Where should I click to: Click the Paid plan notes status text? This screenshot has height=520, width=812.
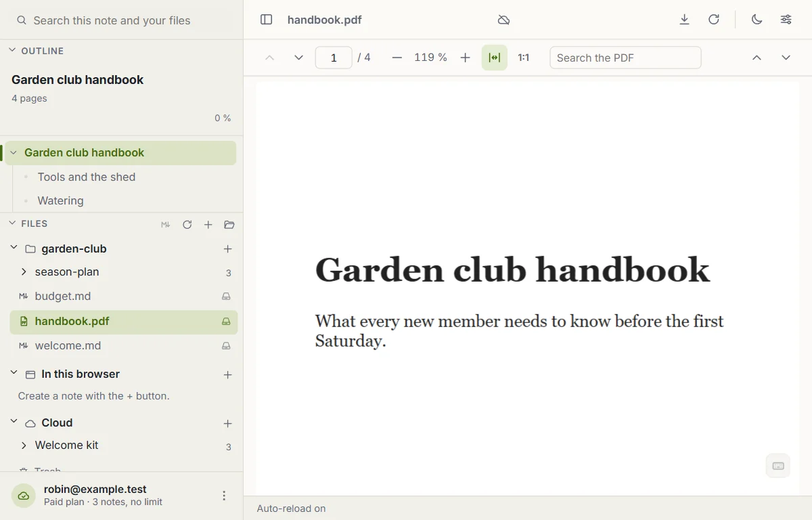(103, 502)
